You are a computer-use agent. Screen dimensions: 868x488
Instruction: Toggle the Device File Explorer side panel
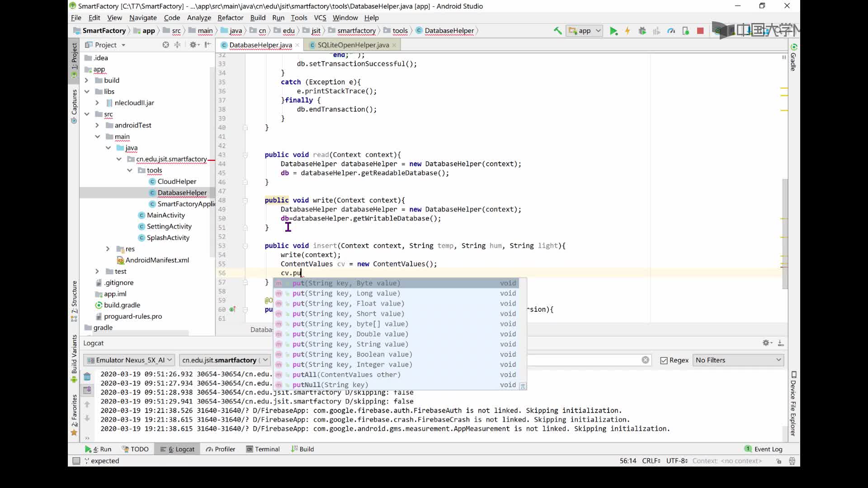793,404
